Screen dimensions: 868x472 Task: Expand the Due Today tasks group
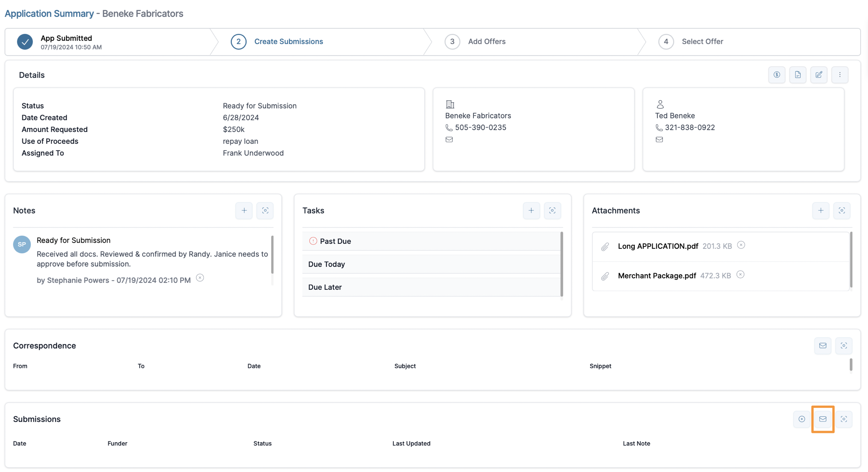(327, 264)
